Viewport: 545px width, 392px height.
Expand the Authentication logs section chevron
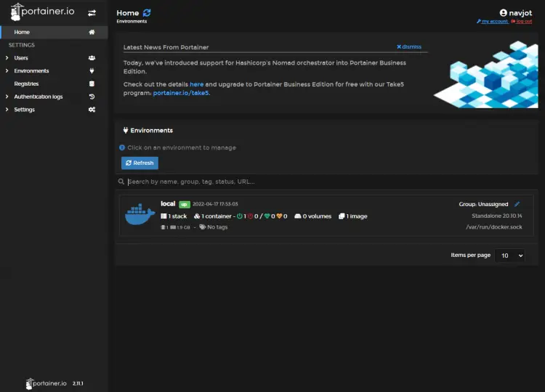click(x=7, y=97)
